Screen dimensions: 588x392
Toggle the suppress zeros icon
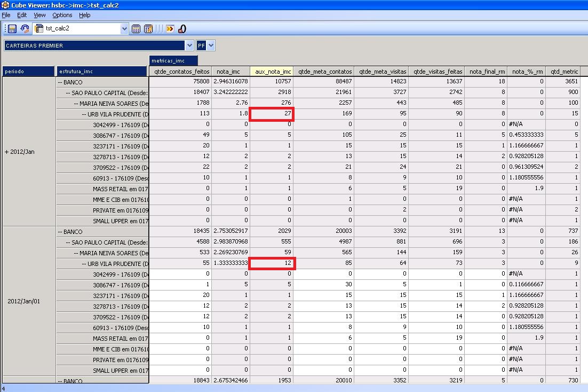pyautogui.click(x=182, y=28)
